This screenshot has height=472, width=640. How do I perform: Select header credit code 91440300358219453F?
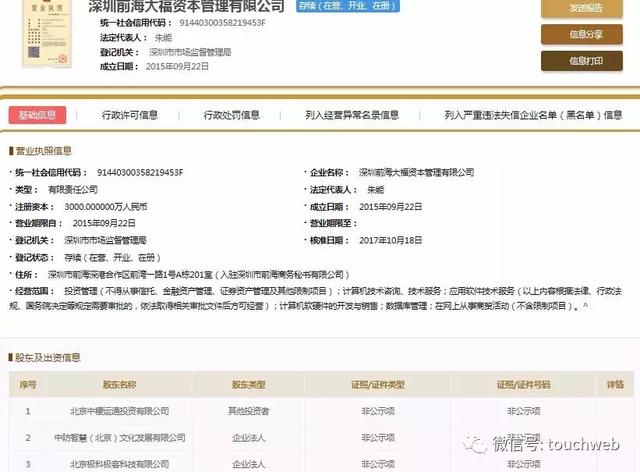click(x=222, y=23)
